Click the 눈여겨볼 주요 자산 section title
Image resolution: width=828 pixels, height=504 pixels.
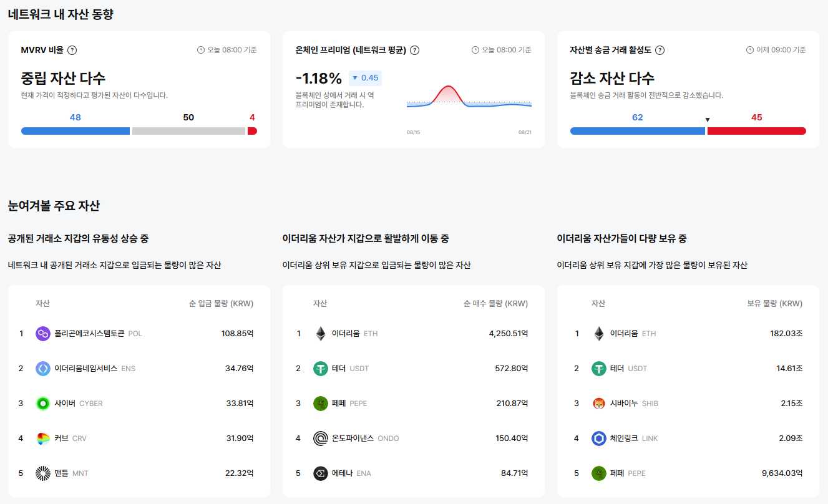click(54, 205)
